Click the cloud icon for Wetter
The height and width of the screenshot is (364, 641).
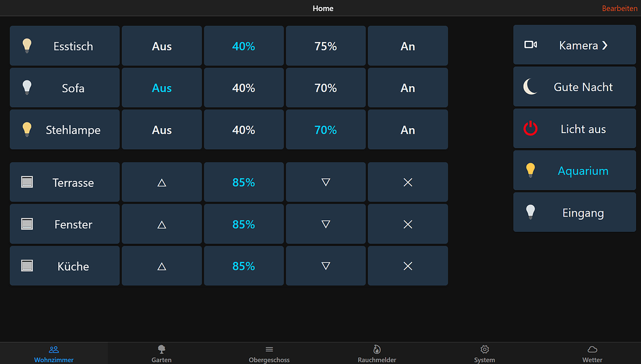[592, 350]
